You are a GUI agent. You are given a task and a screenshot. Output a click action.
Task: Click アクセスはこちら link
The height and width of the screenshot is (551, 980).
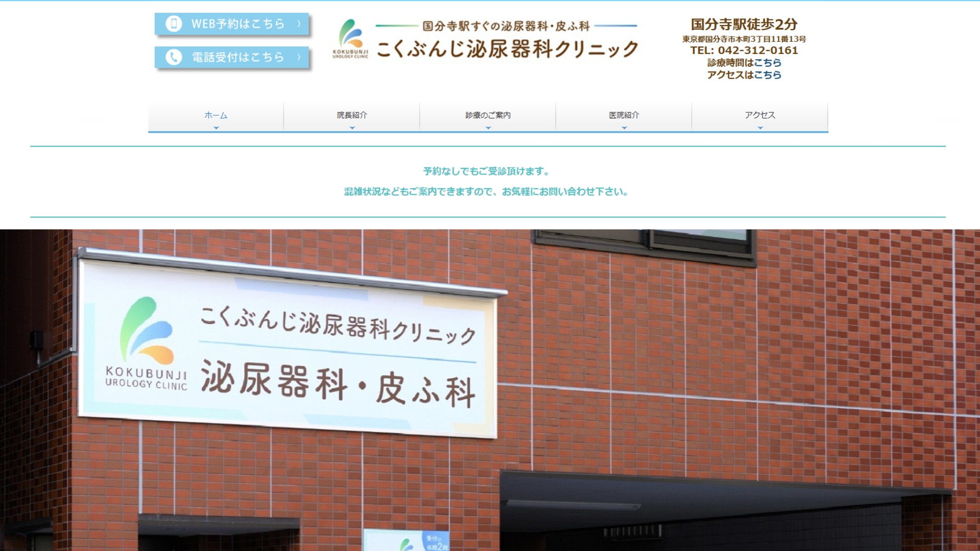[767, 75]
